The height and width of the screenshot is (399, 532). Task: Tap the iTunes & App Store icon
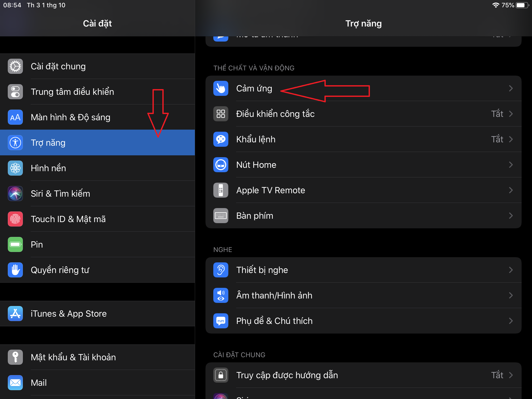(x=15, y=314)
